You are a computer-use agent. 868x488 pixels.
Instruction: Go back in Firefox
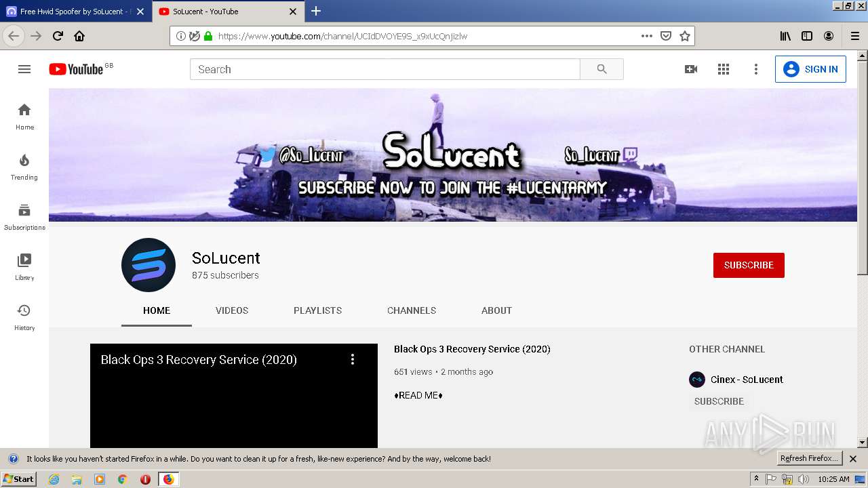(14, 36)
